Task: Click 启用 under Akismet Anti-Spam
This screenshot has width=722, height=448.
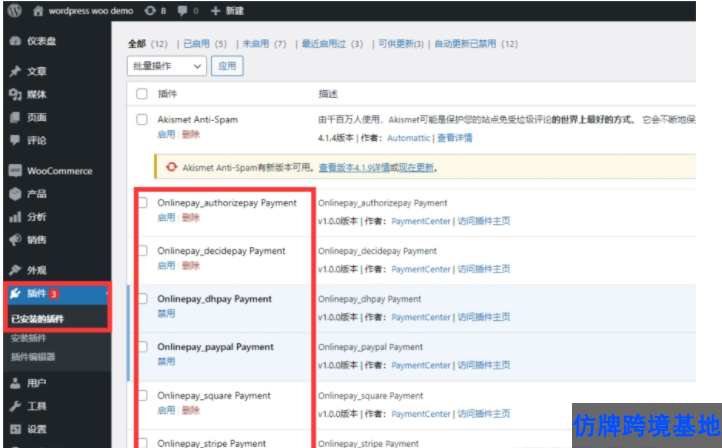Action: (x=166, y=134)
